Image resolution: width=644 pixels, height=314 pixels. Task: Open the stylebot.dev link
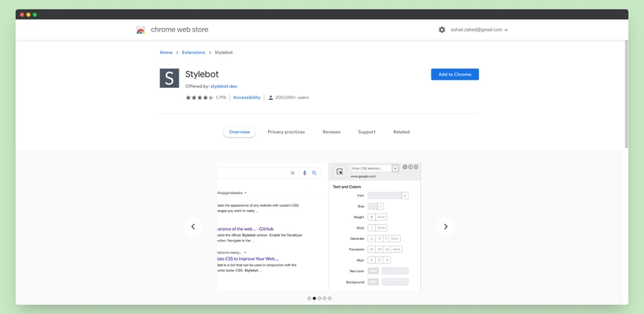pyautogui.click(x=224, y=86)
